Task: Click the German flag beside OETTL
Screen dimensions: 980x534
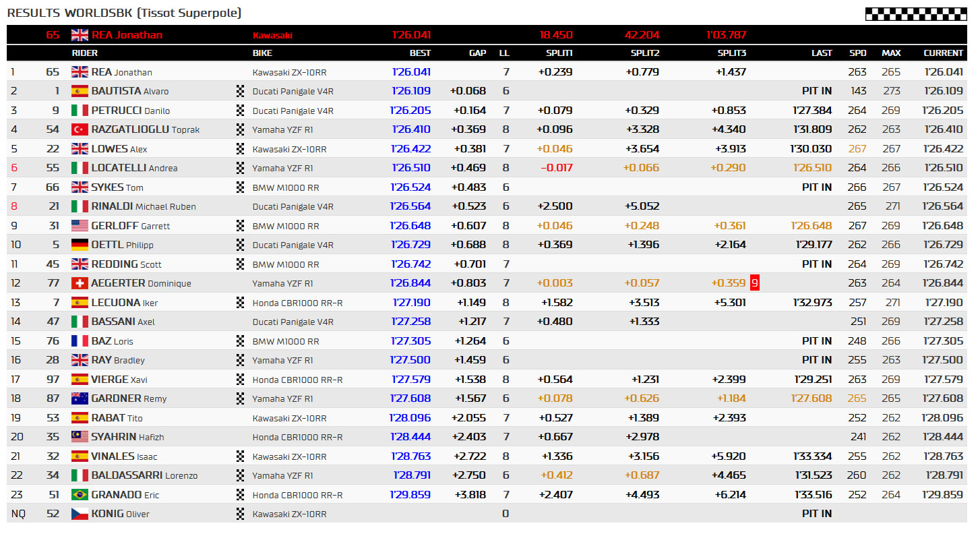Action: tap(80, 245)
